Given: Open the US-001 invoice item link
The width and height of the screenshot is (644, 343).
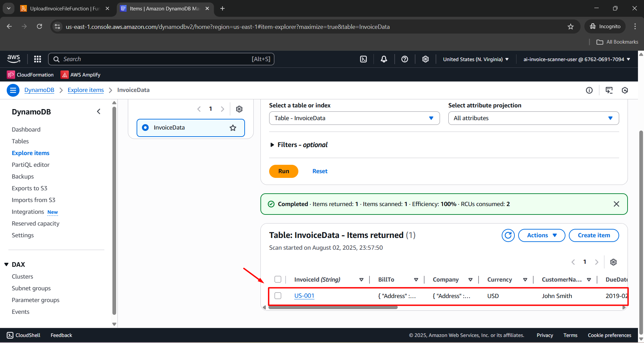Looking at the screenshot, I should [x=304, y=296].
